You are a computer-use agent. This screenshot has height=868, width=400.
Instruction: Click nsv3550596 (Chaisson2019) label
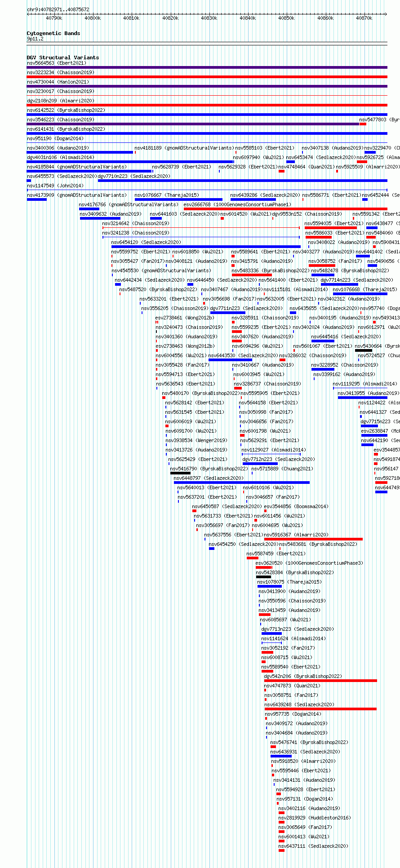[x=292, y=601]
